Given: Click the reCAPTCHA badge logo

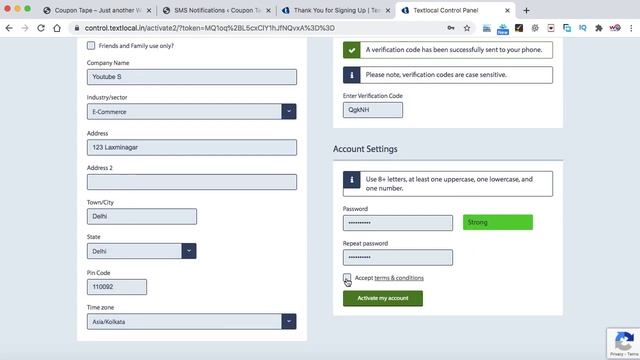Looking at the screenshot, I should coord(624,341).
